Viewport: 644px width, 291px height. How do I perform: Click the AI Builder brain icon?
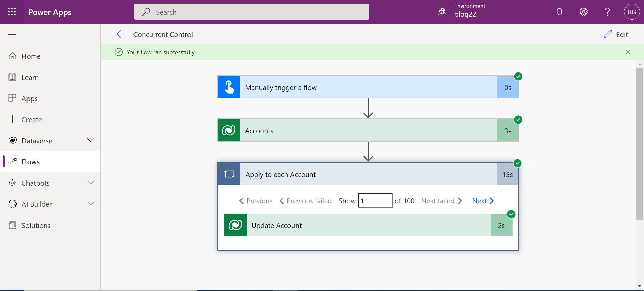tap(12, 204)
